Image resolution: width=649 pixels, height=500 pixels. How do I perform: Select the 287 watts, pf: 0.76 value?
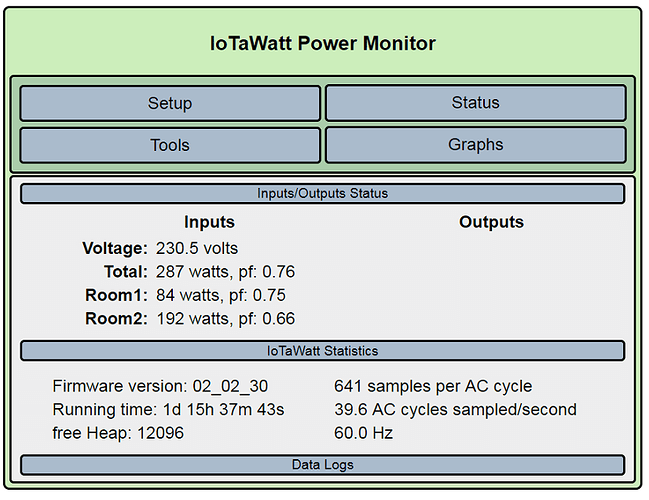pyautogui.click(x=226, y=272)
